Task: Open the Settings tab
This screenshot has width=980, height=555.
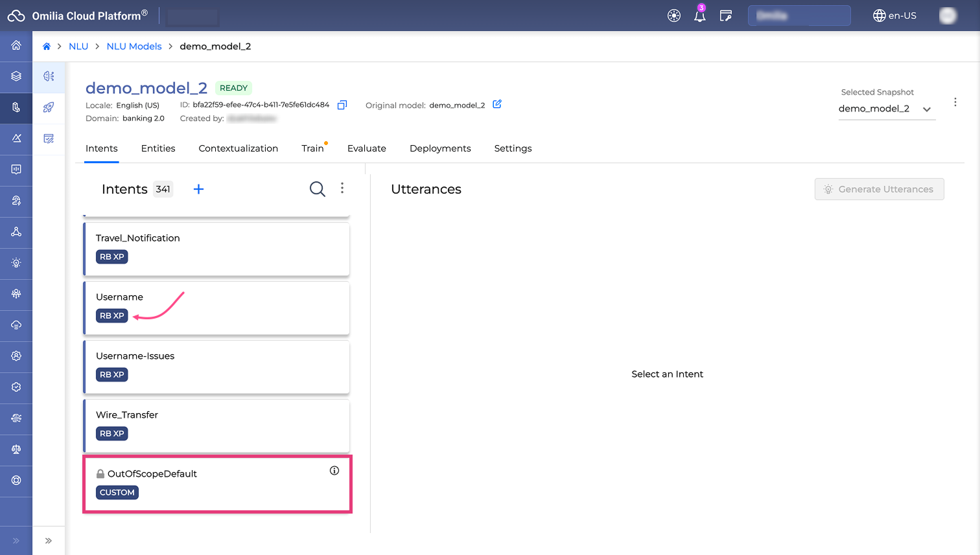Action: pyautogui.click(x=513, y=148)
